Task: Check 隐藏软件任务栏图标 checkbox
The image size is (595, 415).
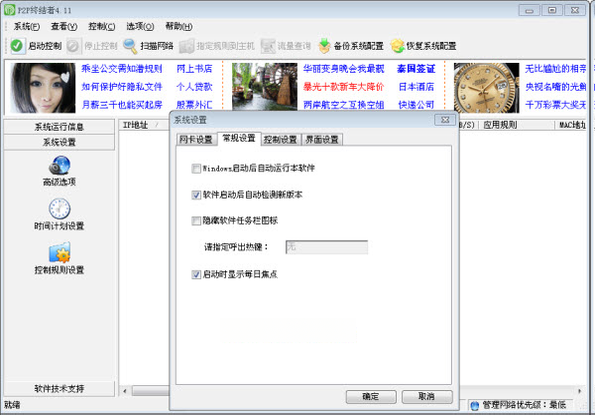Action: [x=196, y=221]
